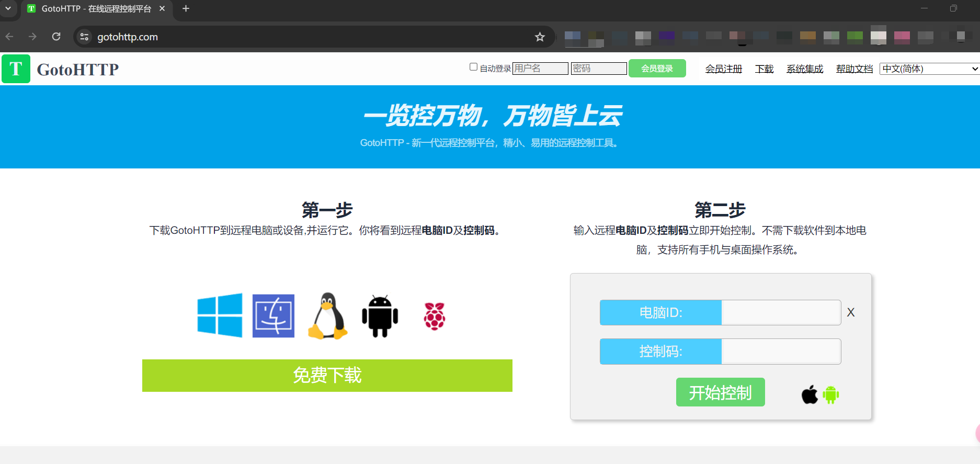This screenshot has width=980, height=464.
Task: Bookmark this page with the star icon
Action: point(540,37)
